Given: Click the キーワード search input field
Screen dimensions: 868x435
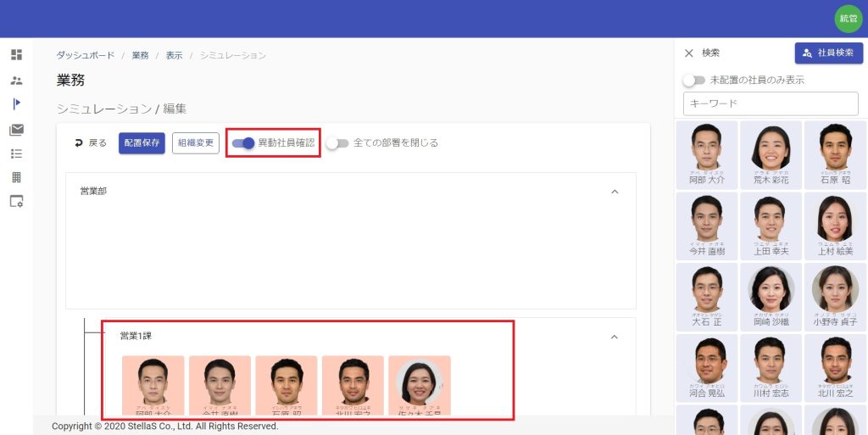Looking at the screenshot, I should (770, 103).
